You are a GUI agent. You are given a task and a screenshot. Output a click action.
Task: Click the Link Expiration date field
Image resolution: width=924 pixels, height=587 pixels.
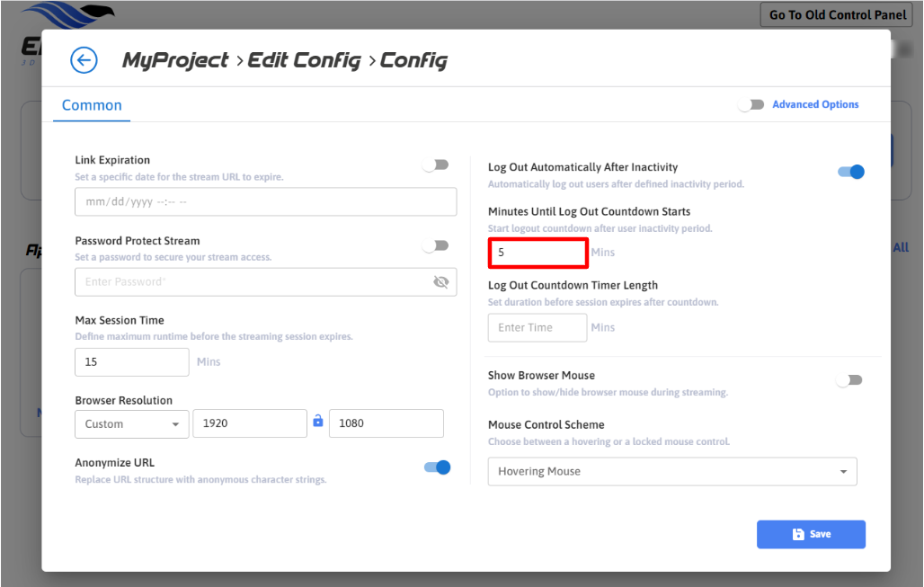pyautogui.click(x=265, y=202)
